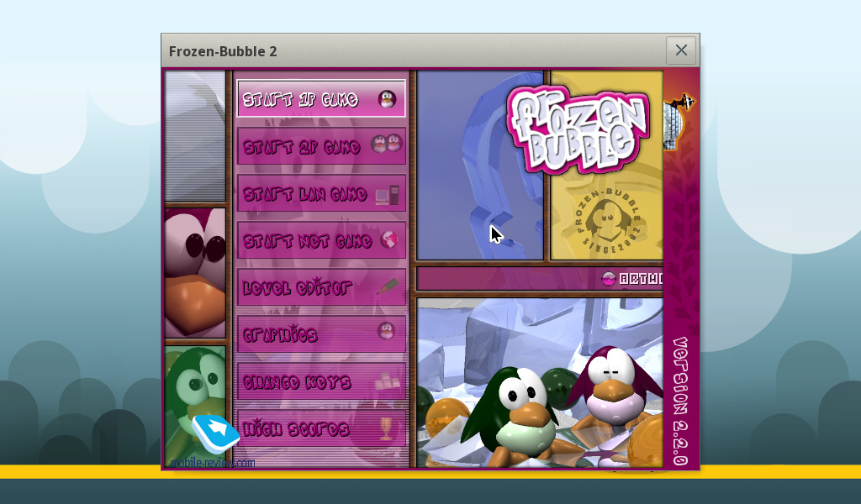Click the penguin icon on Graphics entry
The height and width of the screenshot is (504, 861).
click(x=386, y=331)
